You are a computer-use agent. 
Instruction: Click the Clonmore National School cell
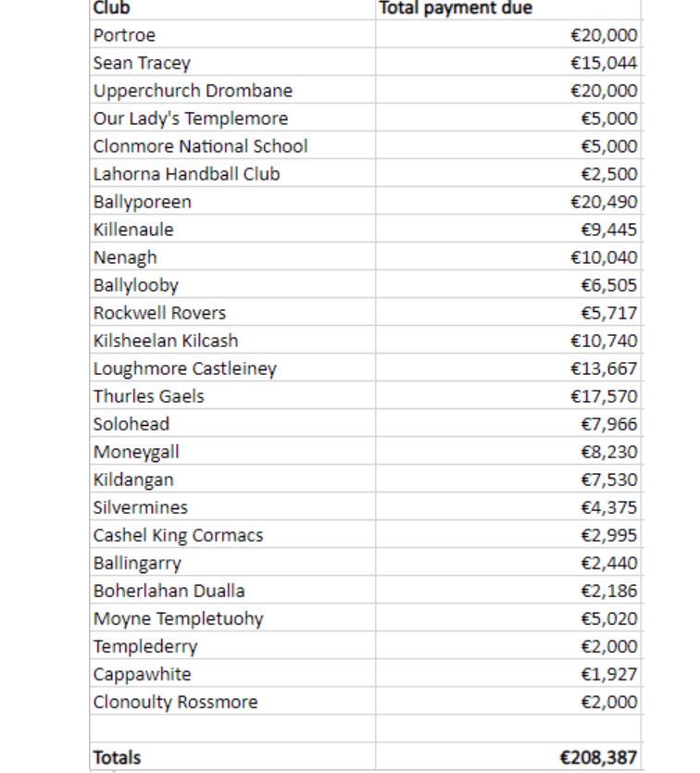tap(232, 145)
